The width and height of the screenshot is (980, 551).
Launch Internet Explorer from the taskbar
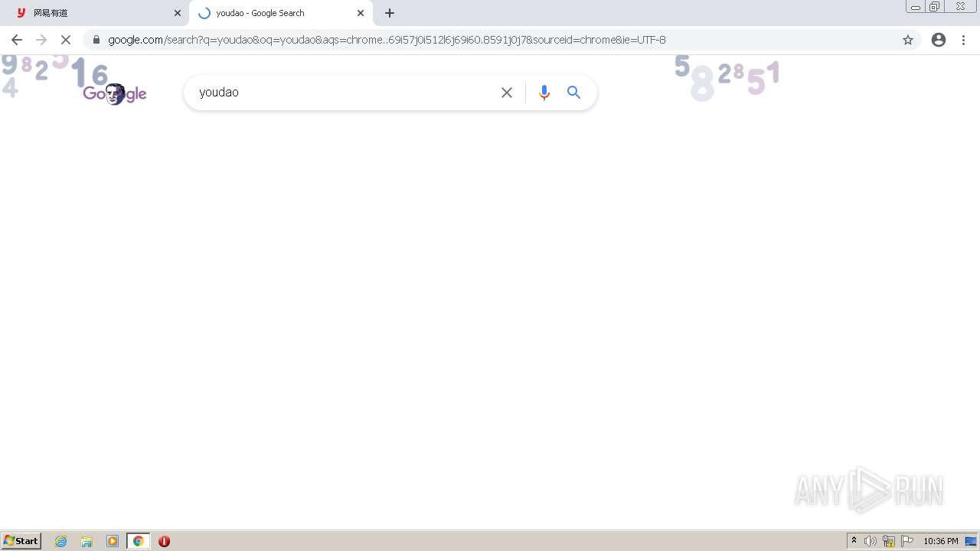click(x=61, y=541)
